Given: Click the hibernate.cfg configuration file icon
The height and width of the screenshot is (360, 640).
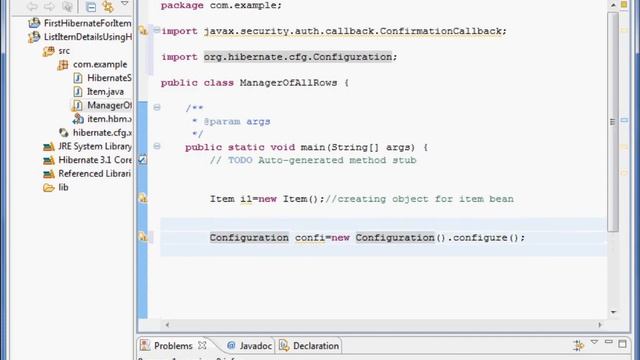Looking at the screenshot, I should tap(63, 133).
